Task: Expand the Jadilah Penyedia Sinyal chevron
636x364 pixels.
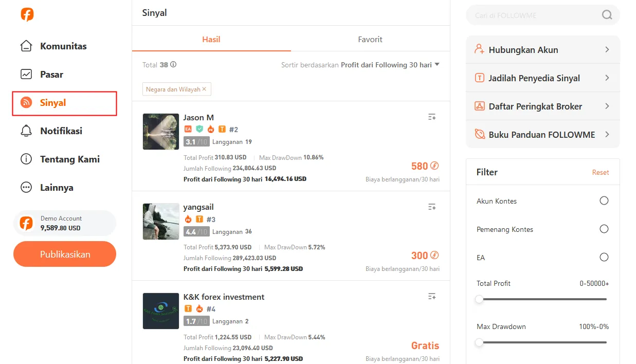Action: (x=607, y=78)
